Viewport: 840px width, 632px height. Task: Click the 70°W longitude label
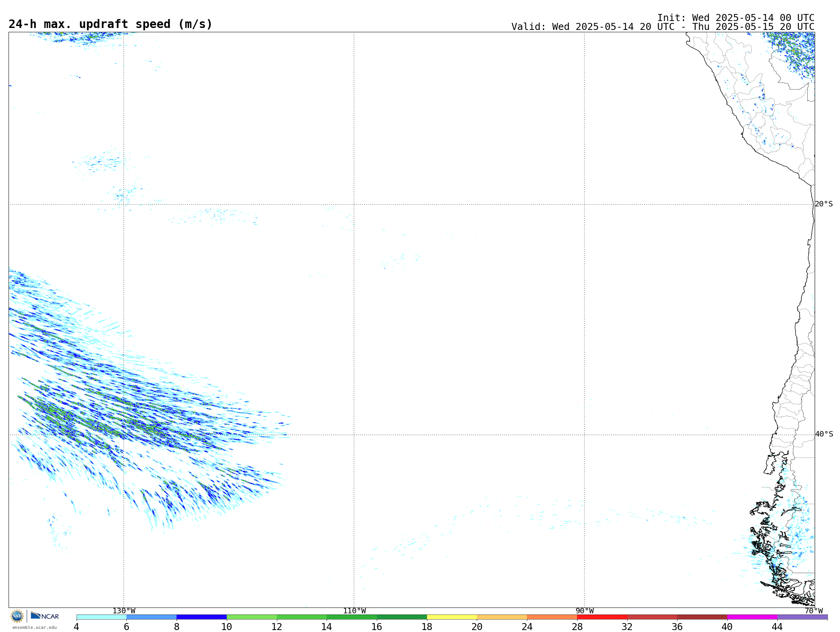pos(814,611)
